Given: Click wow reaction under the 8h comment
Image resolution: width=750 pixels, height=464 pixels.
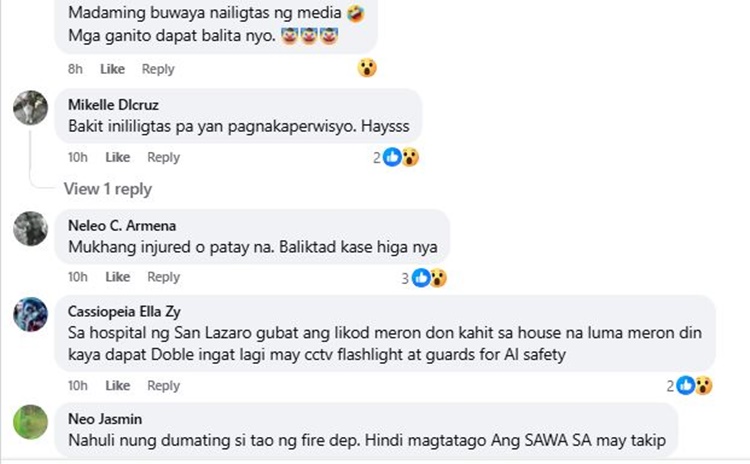Looking at the screenshot, I should pyautogui.click(x=367, y=68).
